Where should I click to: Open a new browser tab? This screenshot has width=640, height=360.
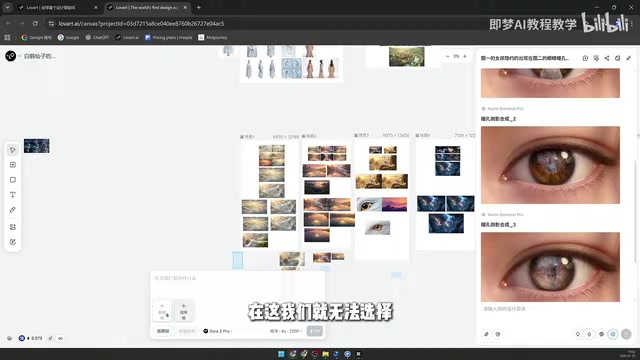(x=198, y=7)
